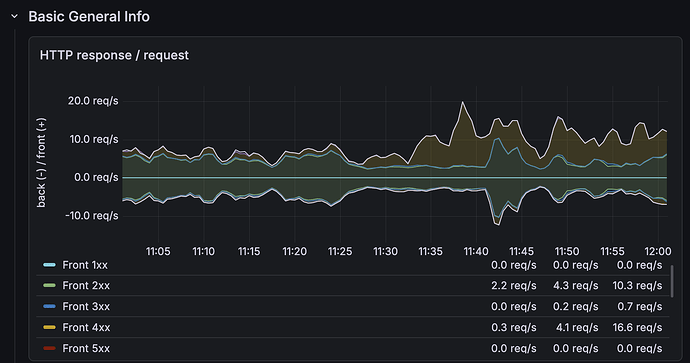Click the Basic General Info row title
The image size is (690, 363).
click(x=89, y=17)
